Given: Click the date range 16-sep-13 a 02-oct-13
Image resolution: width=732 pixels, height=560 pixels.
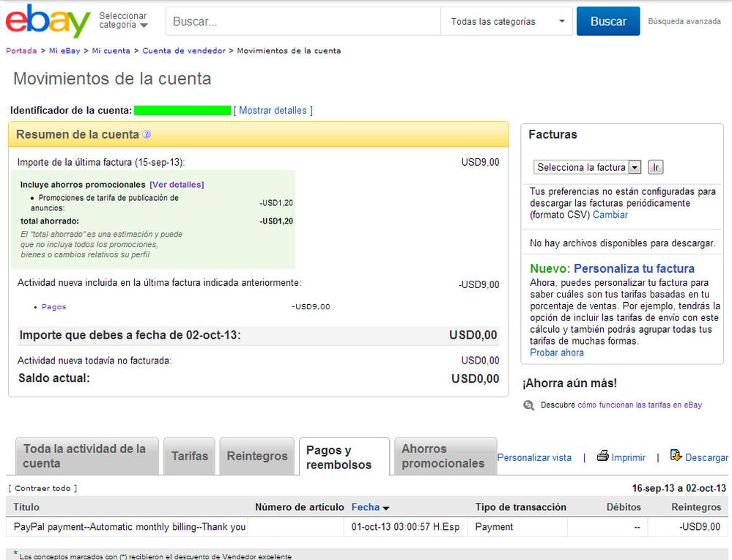Looking at the screenshot, I should [x=679, y=488].
